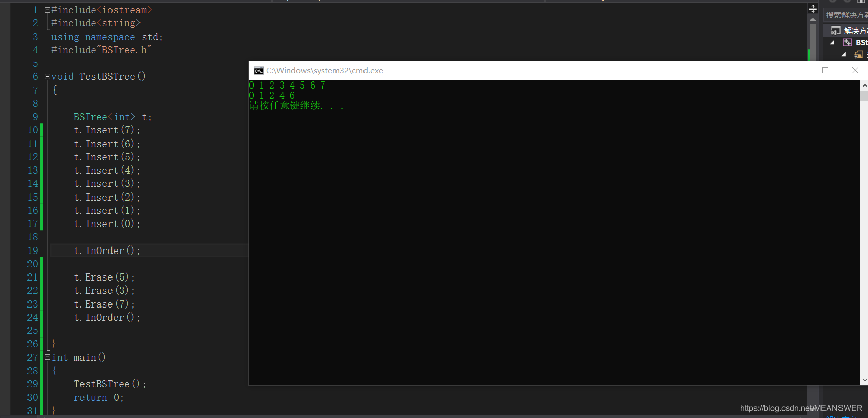The image size is (868, 418).
Task: Click the 'BSTree<int> t;' line
Action: point(113,117)
